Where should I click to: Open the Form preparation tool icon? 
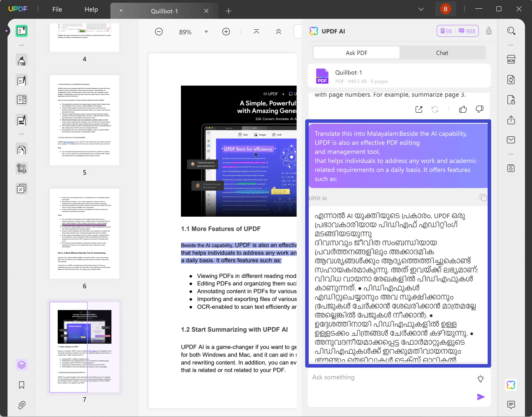pyautogui.click(x=22, y=100)
